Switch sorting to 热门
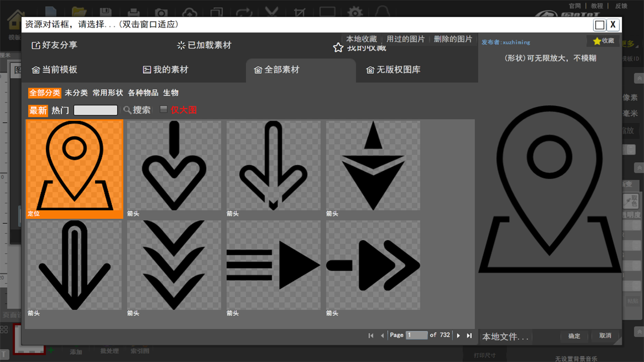The width and height of the screenshot is (644, 362). coord(59,110)
